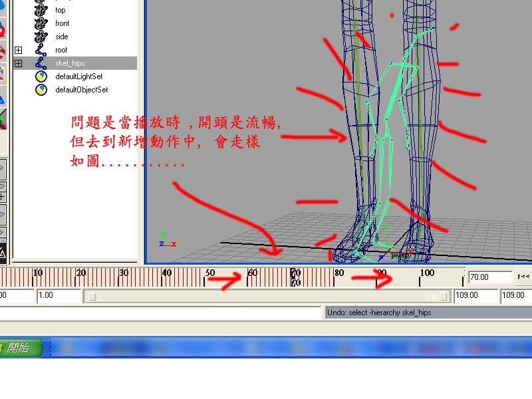Click the current frame marker at 70
532x399 pixels.
point(295,277)
